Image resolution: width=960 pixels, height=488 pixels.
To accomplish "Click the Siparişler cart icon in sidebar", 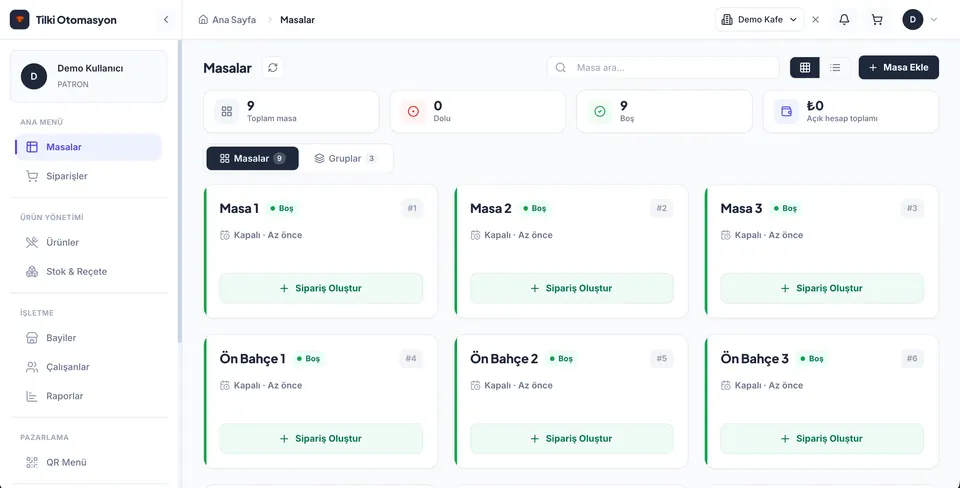I will [x=32, y=176].
